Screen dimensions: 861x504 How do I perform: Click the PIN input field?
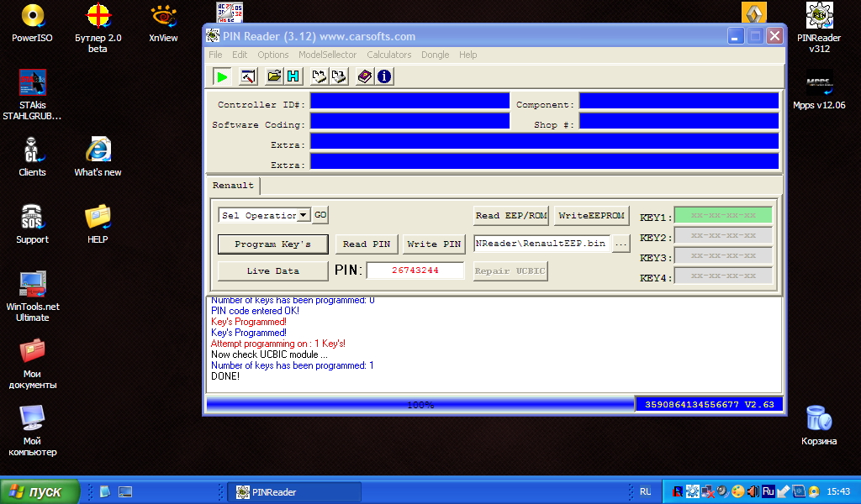[415, 270]
